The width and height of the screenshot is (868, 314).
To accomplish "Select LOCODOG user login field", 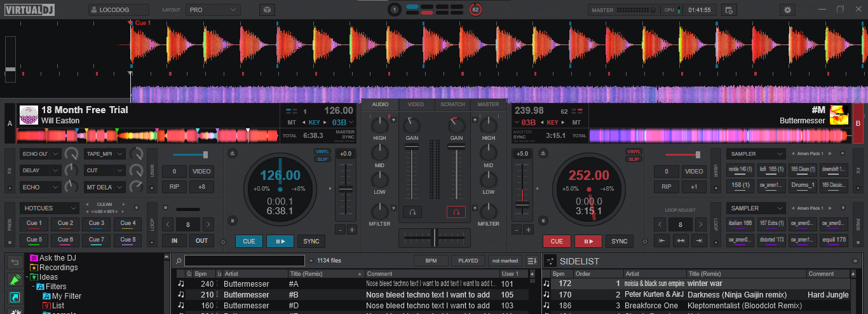I will click(x=119, y=10).
